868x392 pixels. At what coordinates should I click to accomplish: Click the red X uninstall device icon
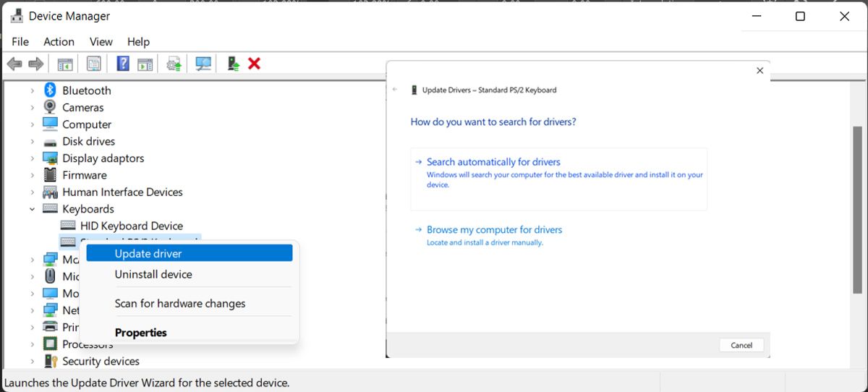click(254, 64)
